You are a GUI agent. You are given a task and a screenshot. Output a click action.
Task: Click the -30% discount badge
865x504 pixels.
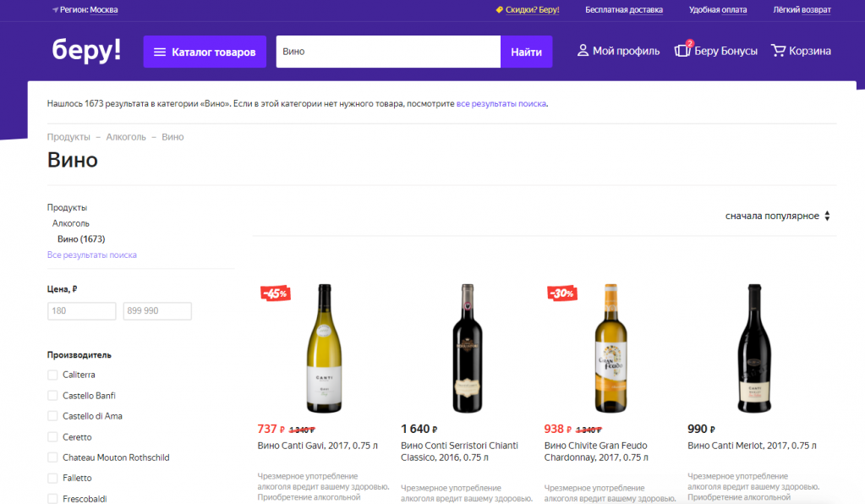(x=562, y=293)
